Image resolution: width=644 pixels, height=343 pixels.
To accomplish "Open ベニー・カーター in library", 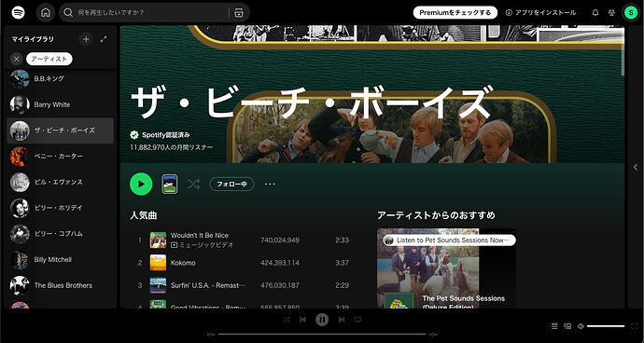I will pos(60,157).
